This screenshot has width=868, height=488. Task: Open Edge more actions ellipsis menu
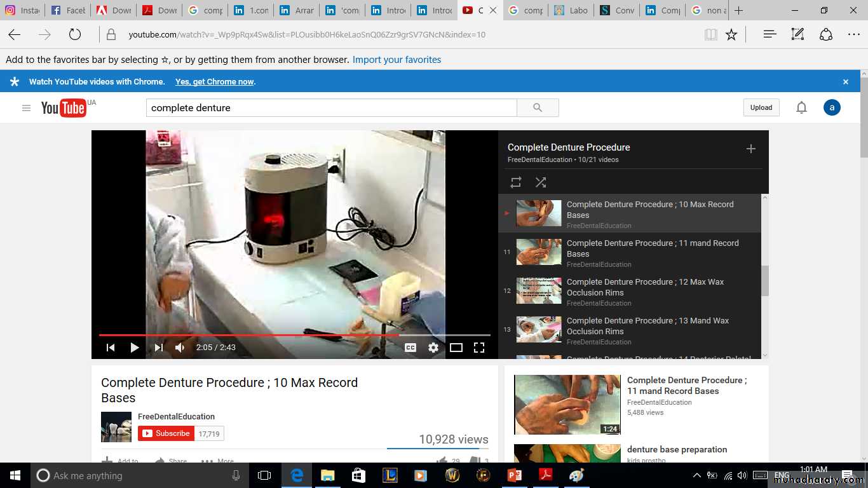[x=853, y=34]
